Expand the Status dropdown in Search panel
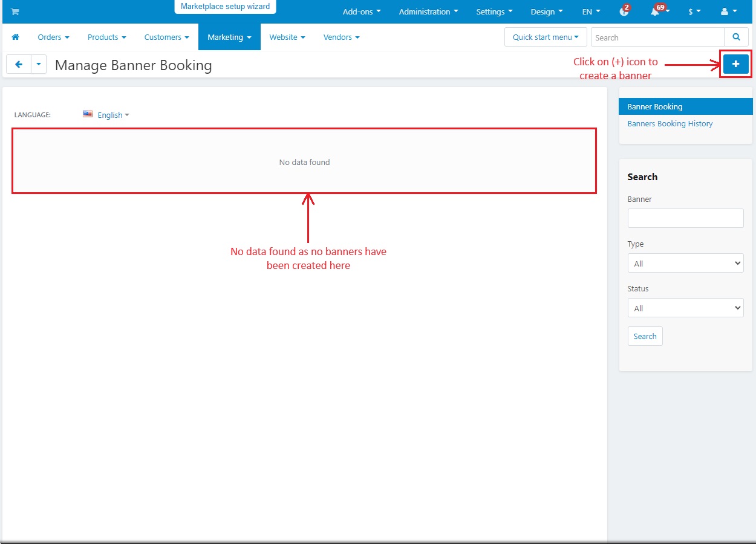756x544 pixels. coord(686,308)
